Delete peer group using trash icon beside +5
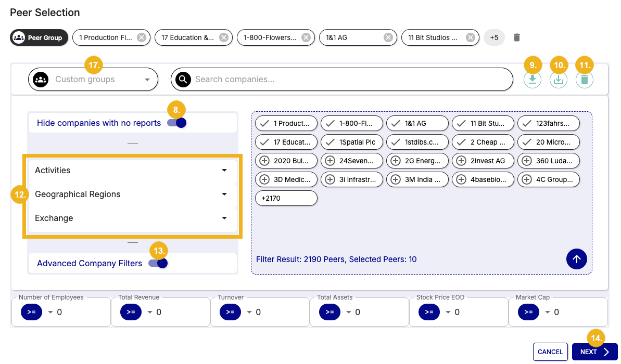Viewport: 621px width, 364px height. [x=516, y=37]
